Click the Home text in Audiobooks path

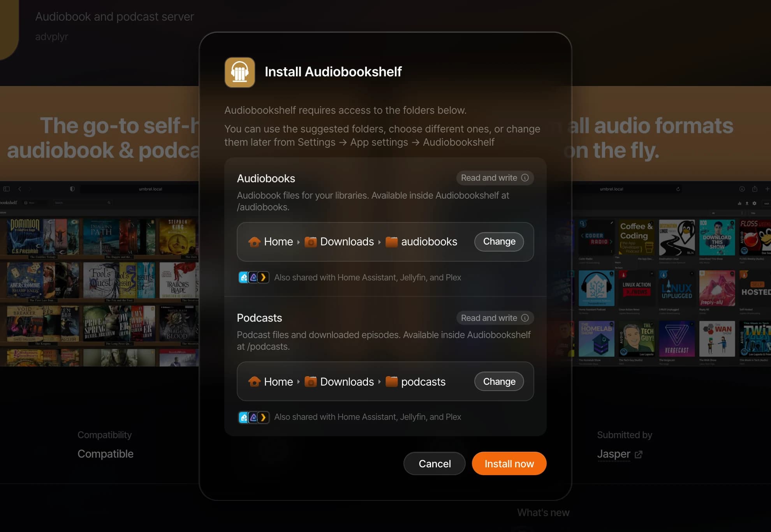278,242
